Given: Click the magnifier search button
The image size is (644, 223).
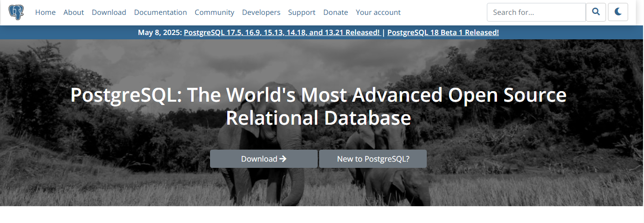Looking at the screenshot, I should point(596,12).
